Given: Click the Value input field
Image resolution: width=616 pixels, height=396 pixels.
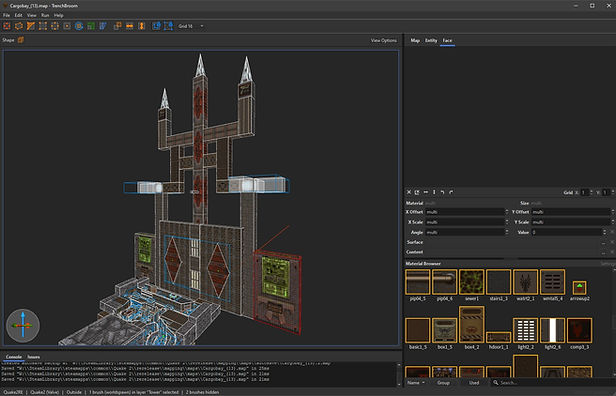Looking at the screenshot, I should pos(568,232).
